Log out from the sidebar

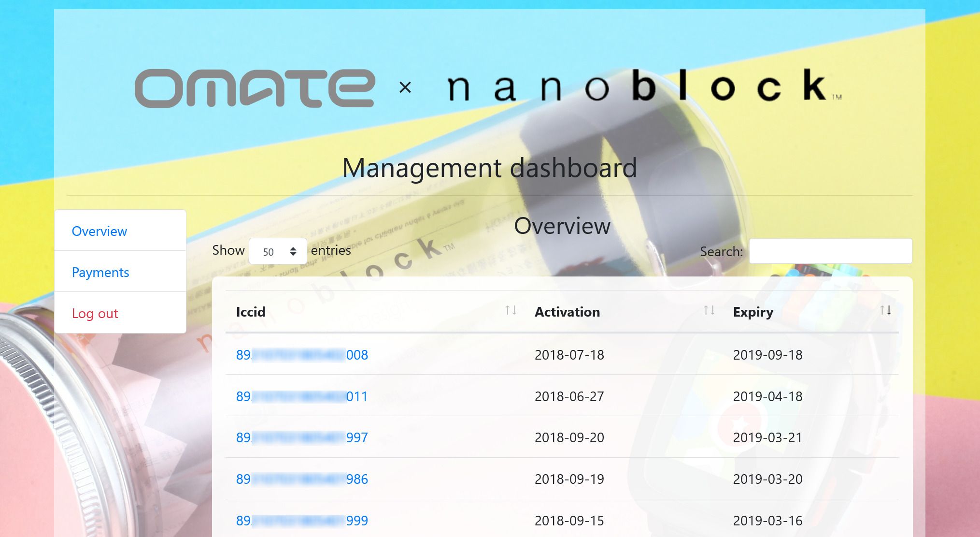tap(95, 313)
